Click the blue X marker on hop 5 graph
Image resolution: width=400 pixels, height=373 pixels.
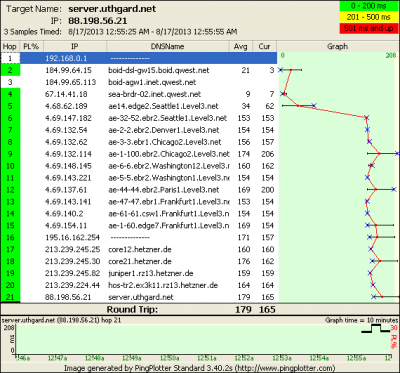point(314,106)
